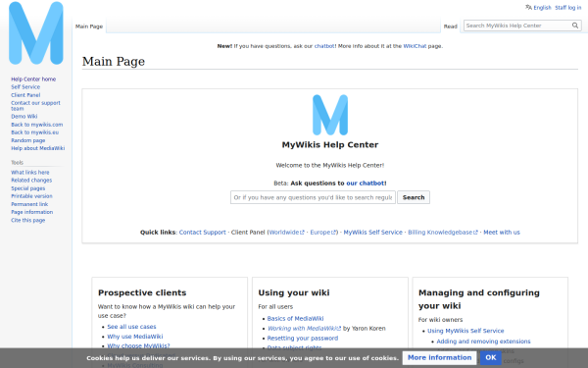Image resolution: width=588 pixels, height=368 pixels.
Task: Open Resetting your password
Action: click(x=303, y=339)
